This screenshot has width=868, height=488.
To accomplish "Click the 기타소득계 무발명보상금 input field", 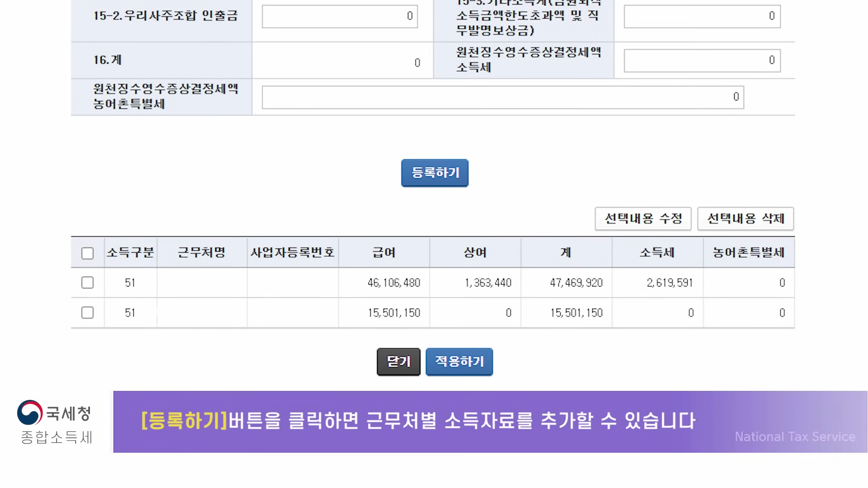I will pyautogui.click(x=702, y=16).
